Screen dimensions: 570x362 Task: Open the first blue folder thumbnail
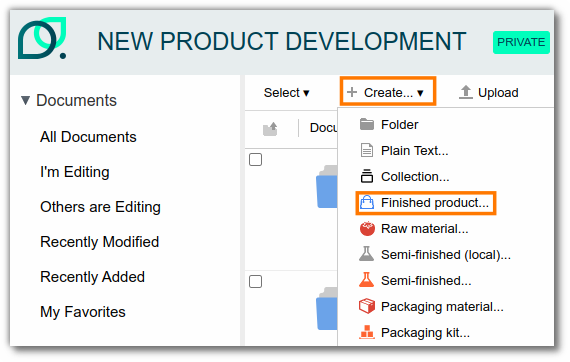tap(327, 187)
